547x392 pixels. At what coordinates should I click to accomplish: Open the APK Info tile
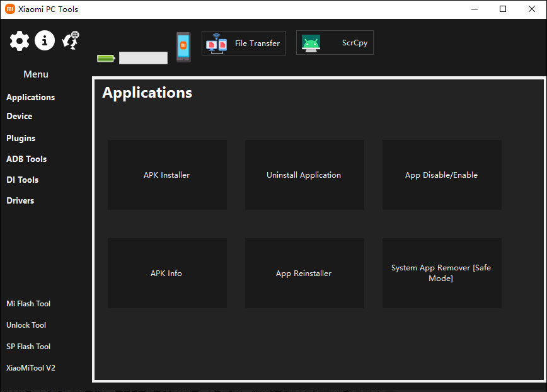166,273
